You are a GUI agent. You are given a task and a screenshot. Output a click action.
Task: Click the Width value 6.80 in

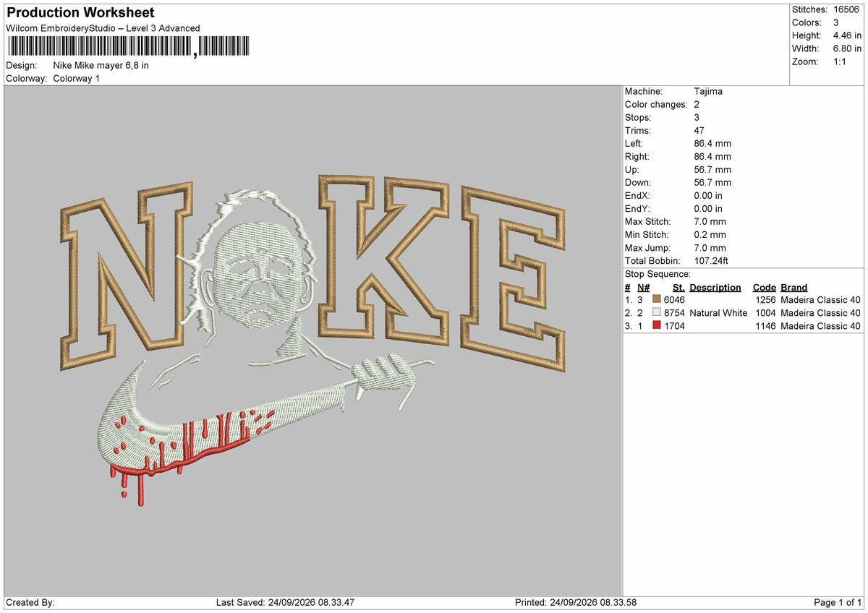tap(847, 48)
